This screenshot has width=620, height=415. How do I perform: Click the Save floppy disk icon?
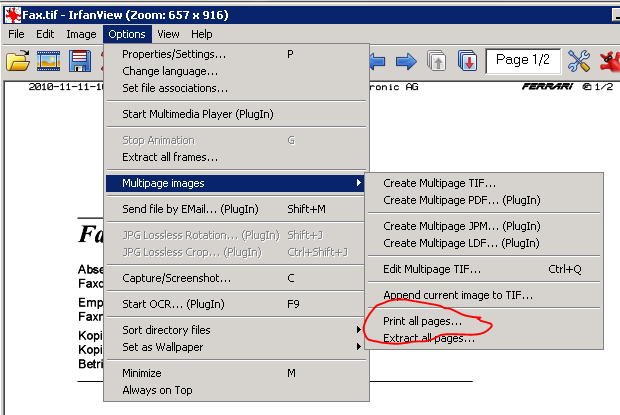point(81,62)
